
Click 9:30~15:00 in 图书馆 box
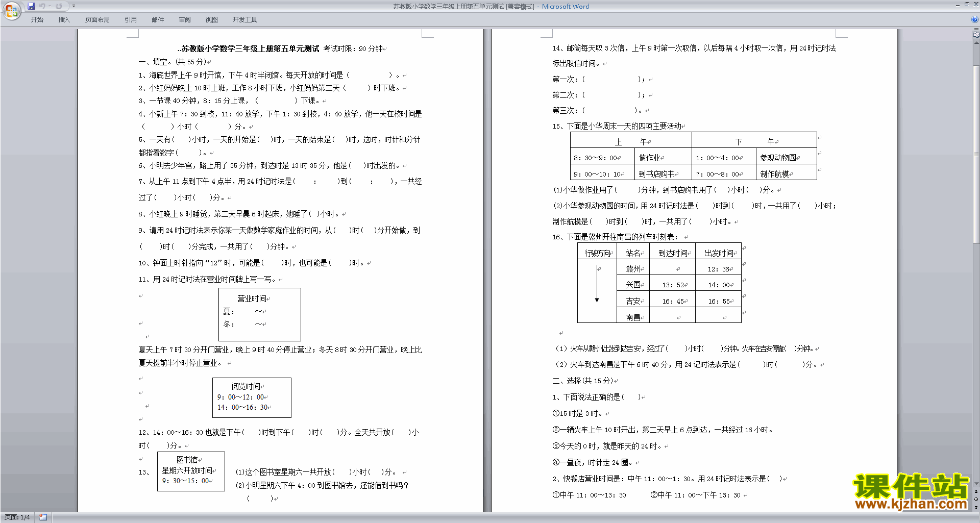click(186, 481)
